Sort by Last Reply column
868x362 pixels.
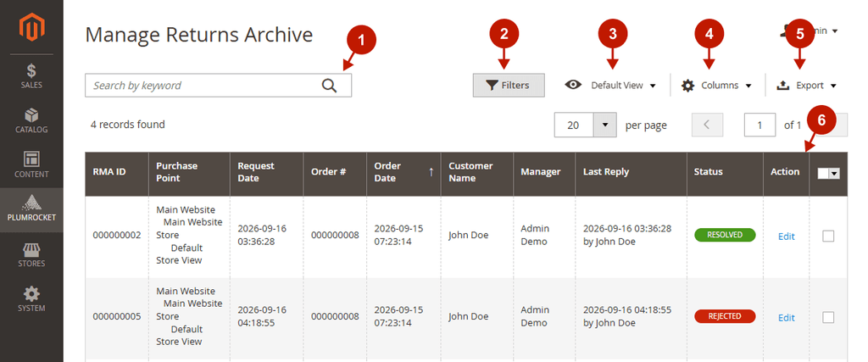coord(631,174)
